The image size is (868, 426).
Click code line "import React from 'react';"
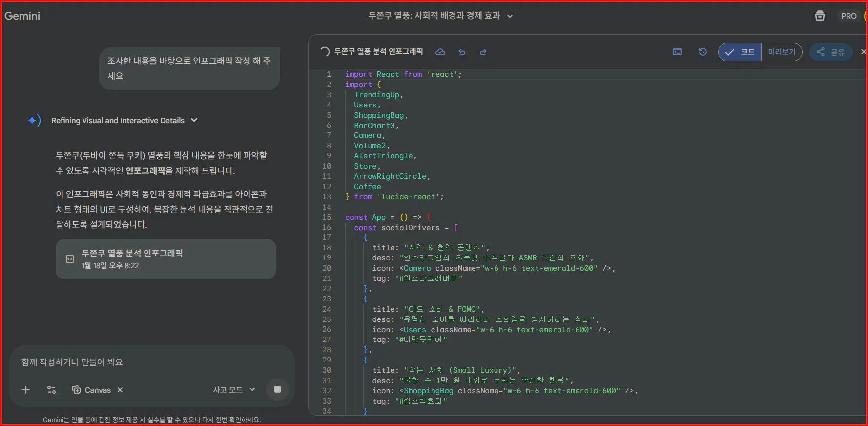pos(403,74)
